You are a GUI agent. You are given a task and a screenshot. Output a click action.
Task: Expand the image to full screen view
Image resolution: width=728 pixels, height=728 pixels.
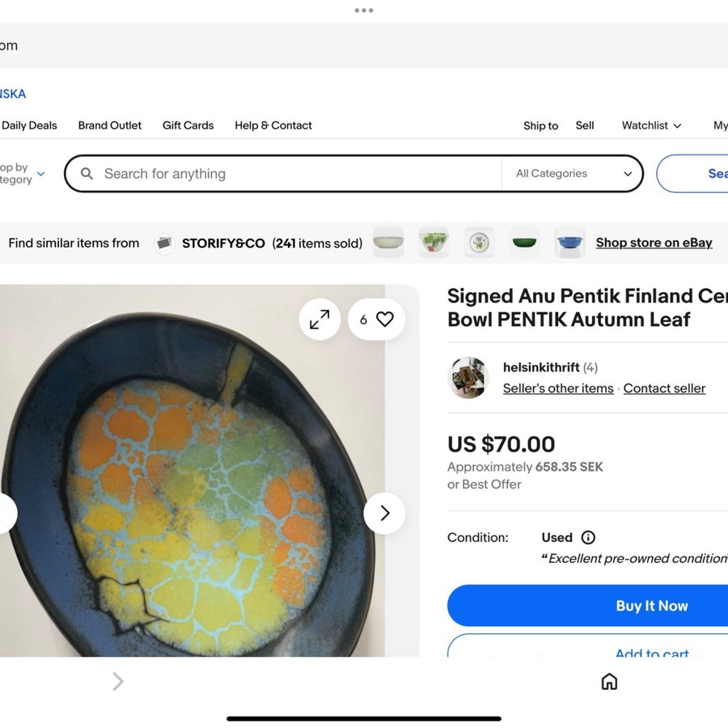(320, 320)
